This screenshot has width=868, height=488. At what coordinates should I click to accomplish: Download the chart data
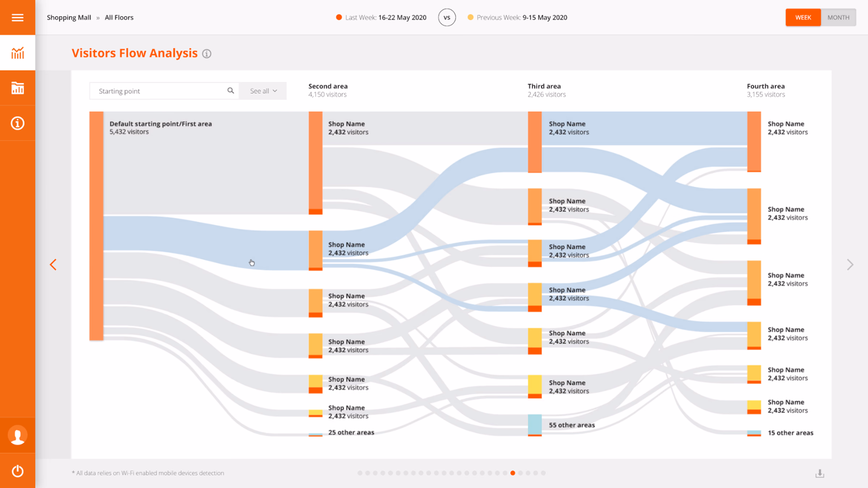[820, 473]
